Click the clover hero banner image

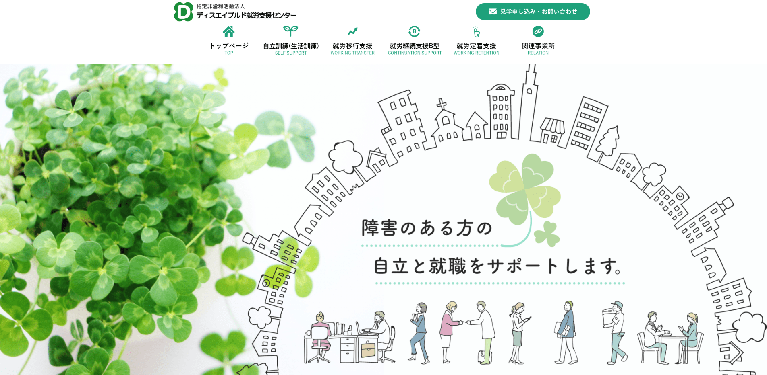tap(384, 220)
